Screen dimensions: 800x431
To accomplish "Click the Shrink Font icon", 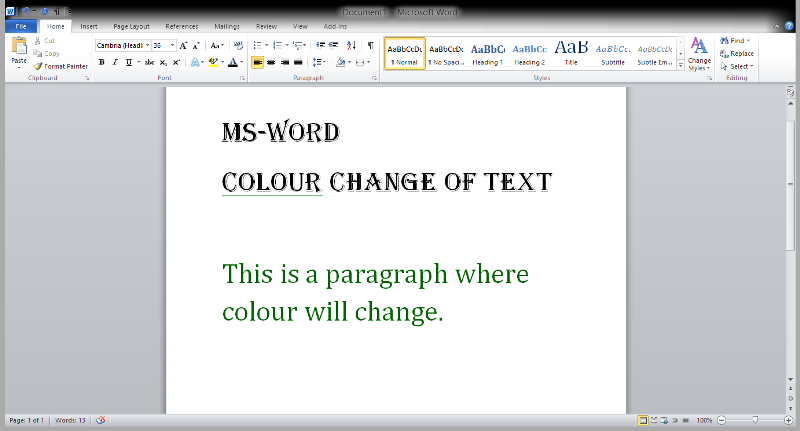I will [196, 45].
